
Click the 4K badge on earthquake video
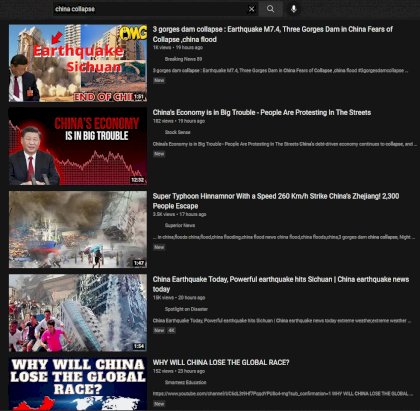point(171,330)
